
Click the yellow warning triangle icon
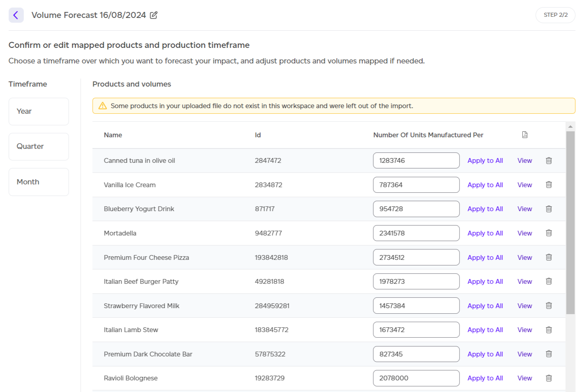tap(103, 106)
